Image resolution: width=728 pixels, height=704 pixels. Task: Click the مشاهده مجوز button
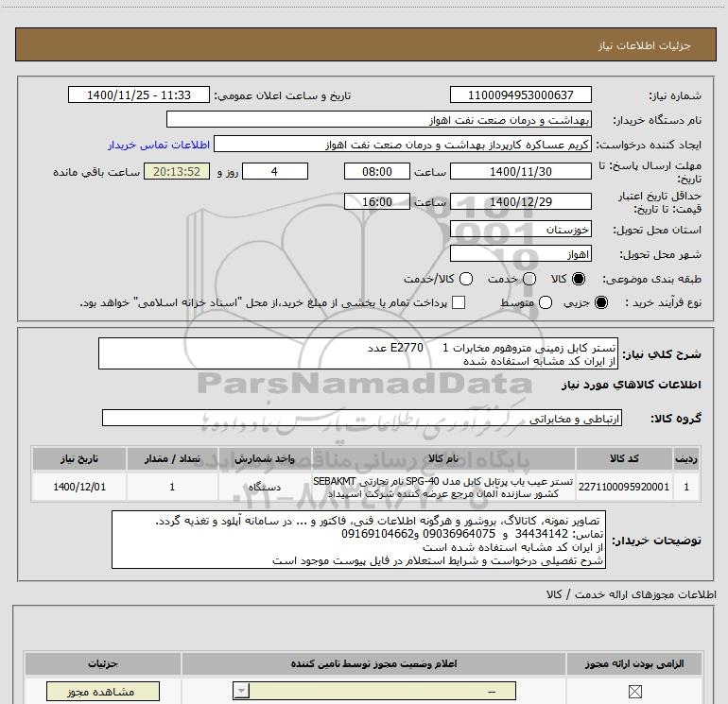(103, 692)
